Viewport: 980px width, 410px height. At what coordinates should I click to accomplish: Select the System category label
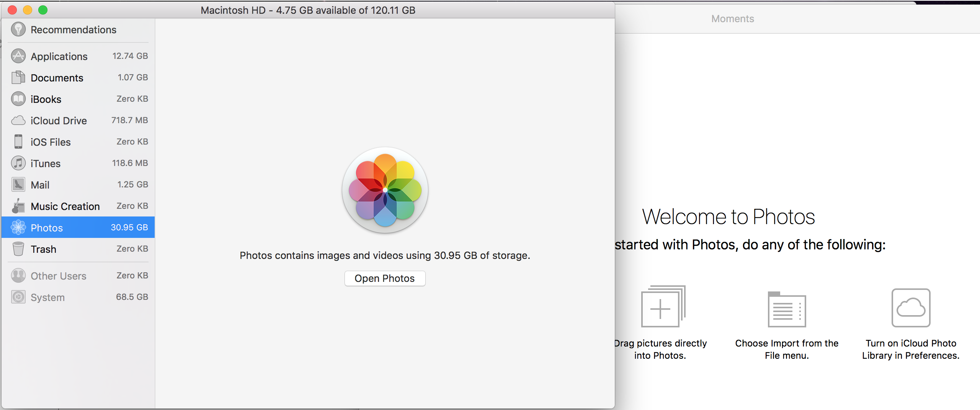(48, 298)
